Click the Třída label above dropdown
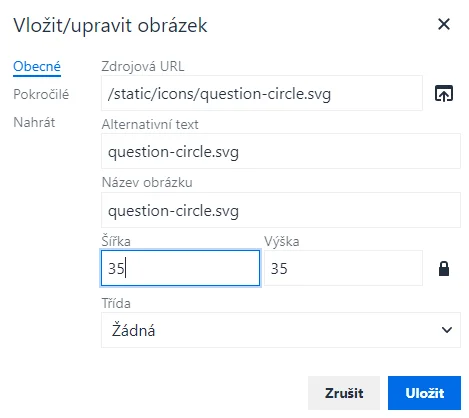The width and height of the screenshot is (469, 418). (116, 303)
